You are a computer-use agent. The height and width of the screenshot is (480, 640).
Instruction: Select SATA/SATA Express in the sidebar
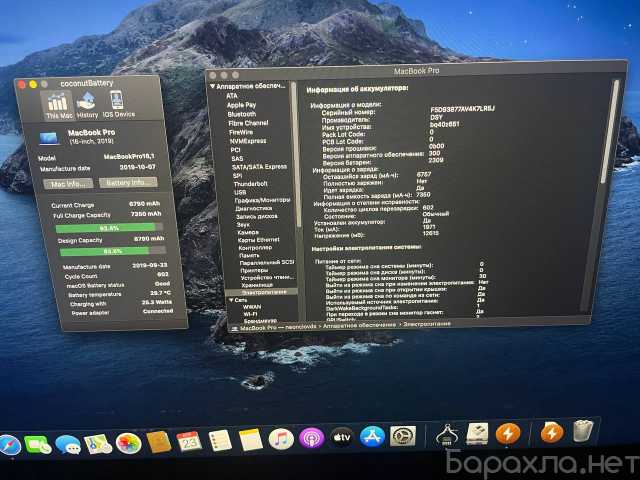click(259, 167)
